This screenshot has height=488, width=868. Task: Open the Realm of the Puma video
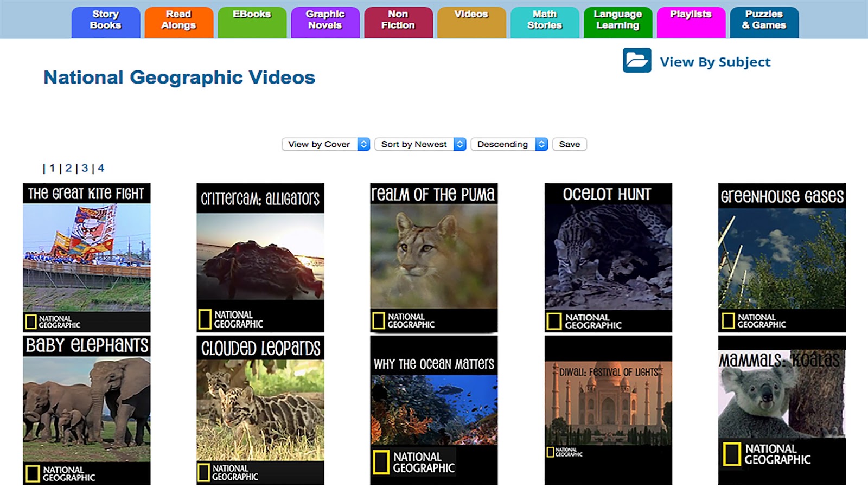[x=434, y=258]
